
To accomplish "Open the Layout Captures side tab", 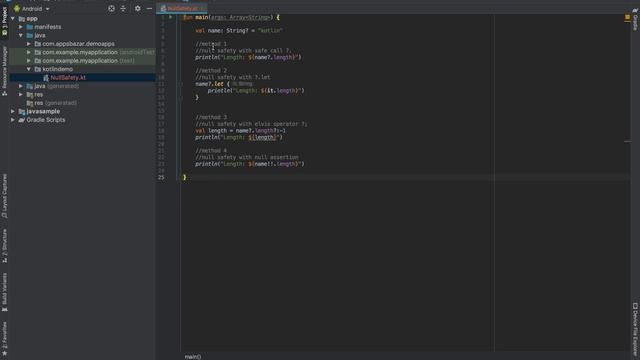I will coord(4,196).
